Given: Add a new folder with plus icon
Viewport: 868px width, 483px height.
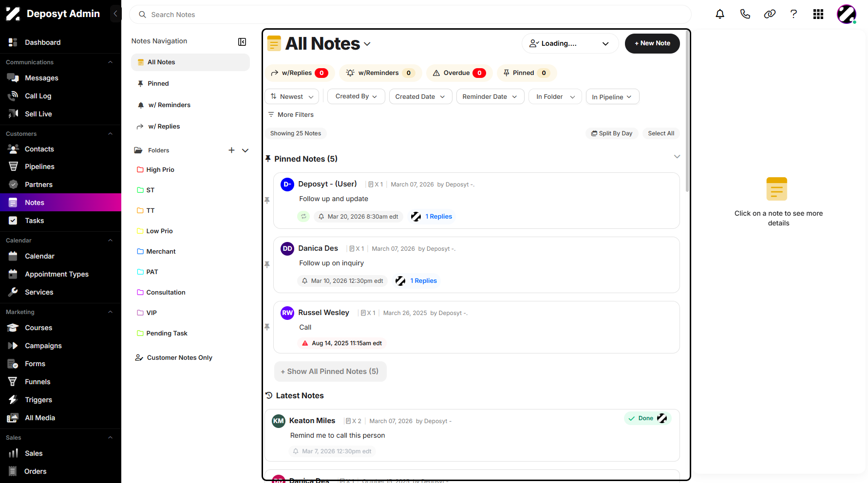Looking at the screenshot, I should coord(231,150).
